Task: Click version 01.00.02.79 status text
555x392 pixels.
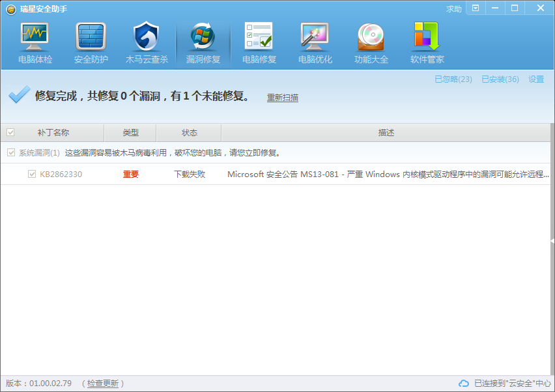Action: click(x=38, y=384)
